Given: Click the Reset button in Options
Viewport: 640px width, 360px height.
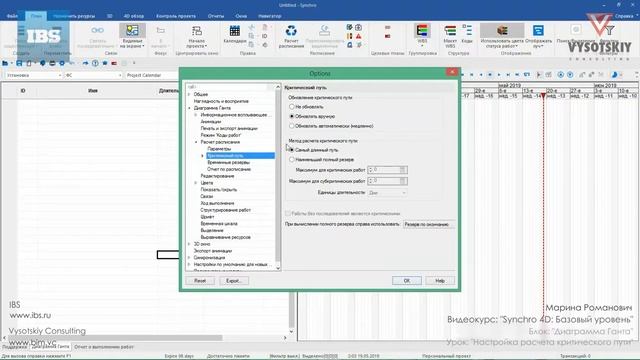Looking at the screenshot, I should click(x=200, y=281).
